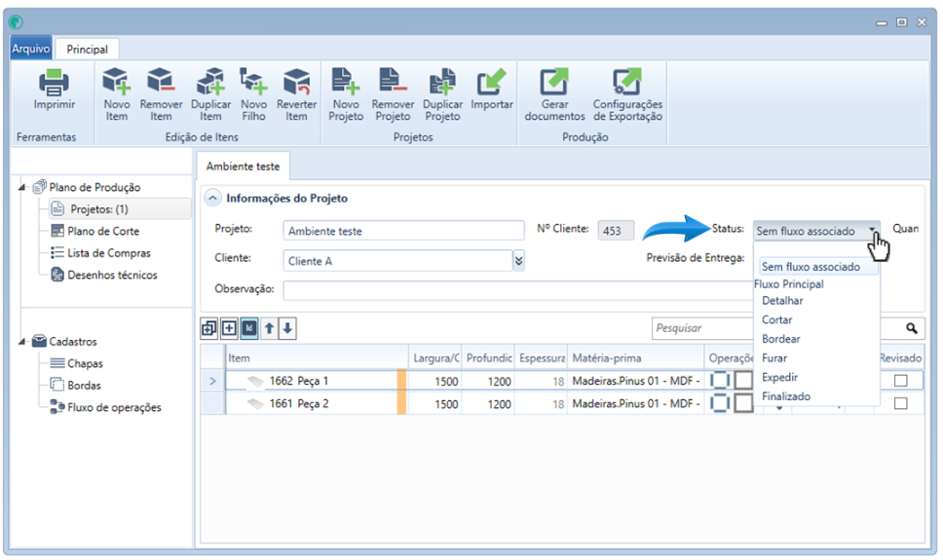This screenshot has width=943, height=560.
Task: Select Cortar status option
Action: coord(776,319)
